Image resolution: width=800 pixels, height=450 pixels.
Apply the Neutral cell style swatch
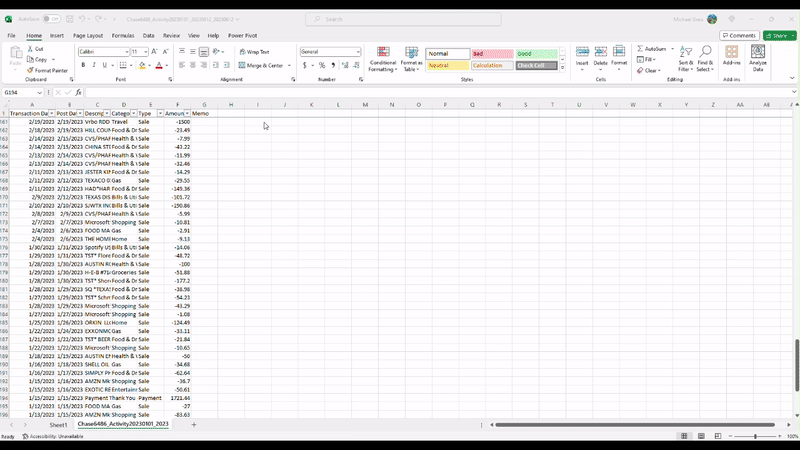447,65
